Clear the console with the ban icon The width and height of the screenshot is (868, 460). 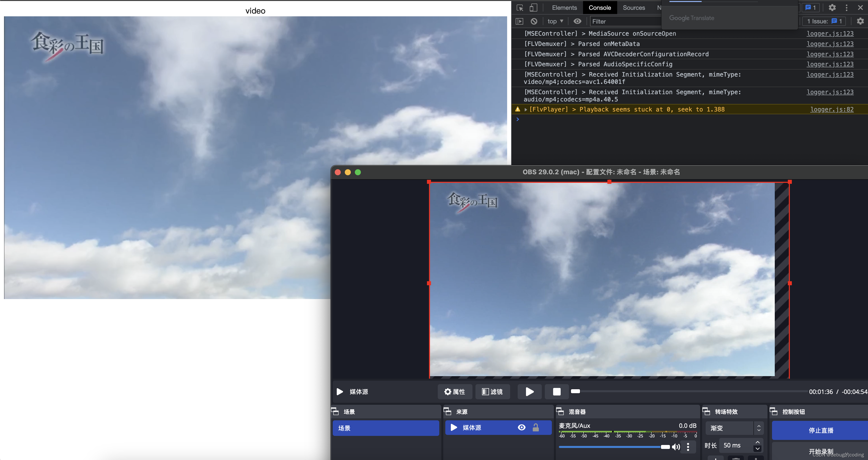point(534,21)
